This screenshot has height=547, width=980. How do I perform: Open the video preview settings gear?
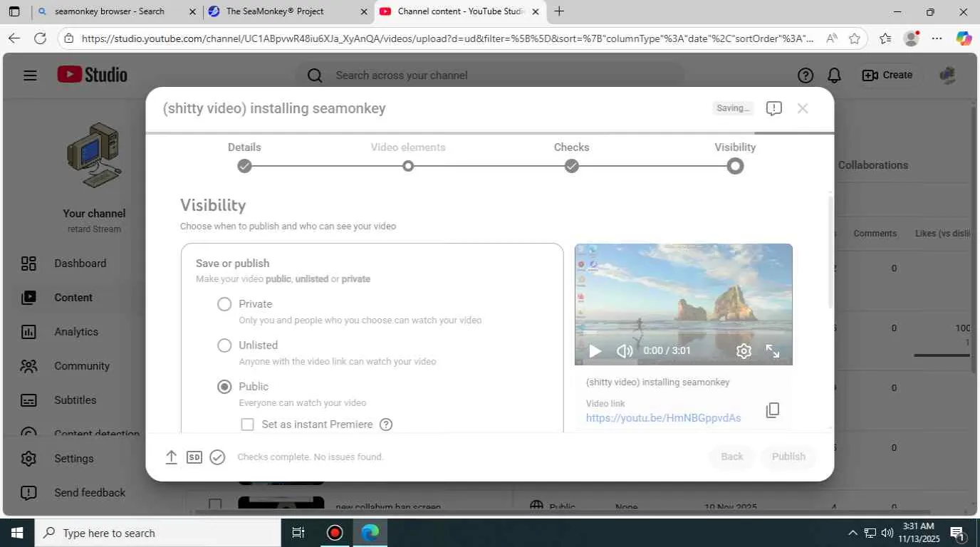[744, 350]
